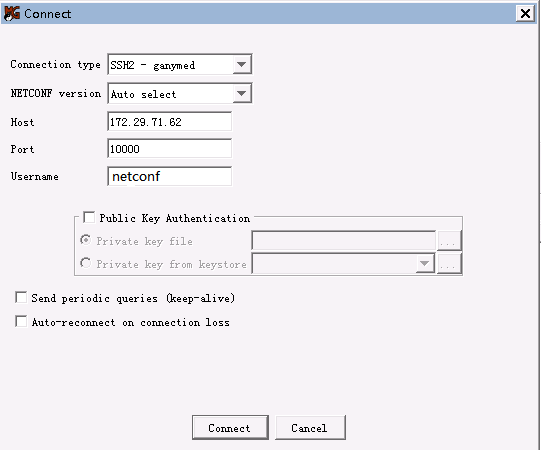Enable Public Key Authentication checkbox
This screenshot has width=541, height=450.
pyautogui.click(x=89, y=217)
